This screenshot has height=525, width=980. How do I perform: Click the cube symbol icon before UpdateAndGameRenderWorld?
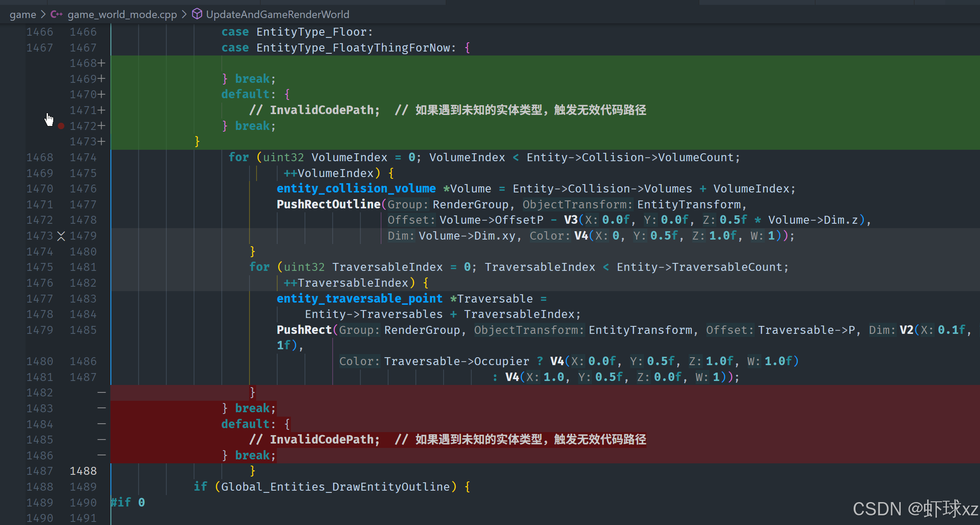197,14
